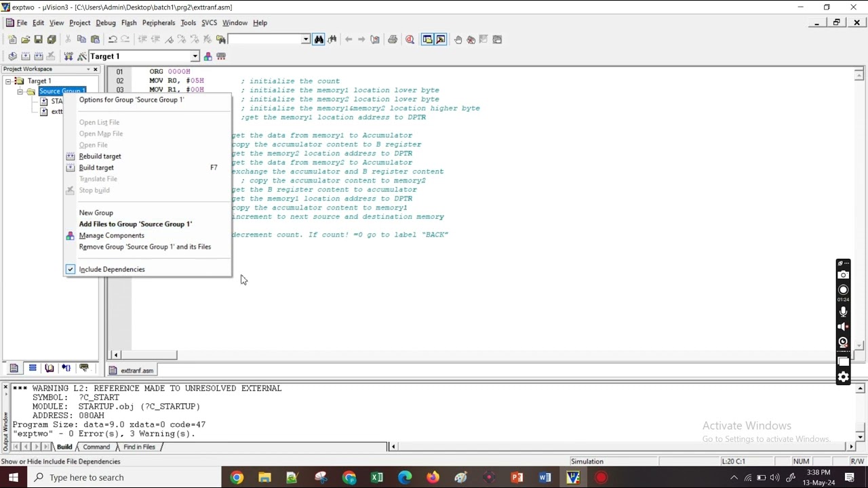Choose Remove Group 'Source Group 1' and its Files
The image size is (868, 488).
click(145, 247)
